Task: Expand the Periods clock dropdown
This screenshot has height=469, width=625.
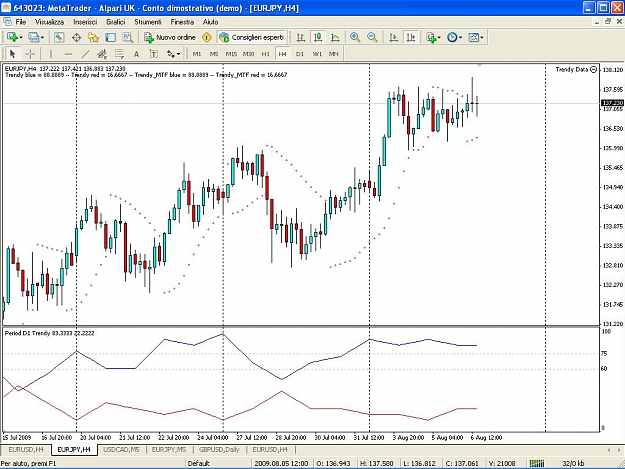Action: click(x=460, y=37)
